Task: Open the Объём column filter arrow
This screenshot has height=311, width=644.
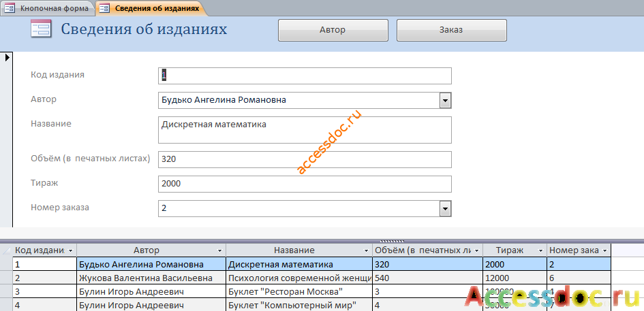Action: (477, 250)
